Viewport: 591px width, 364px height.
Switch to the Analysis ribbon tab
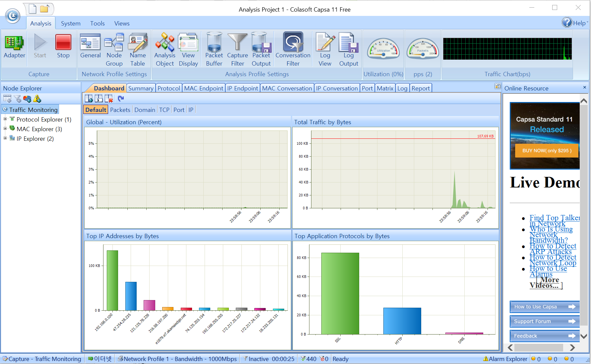41,23
